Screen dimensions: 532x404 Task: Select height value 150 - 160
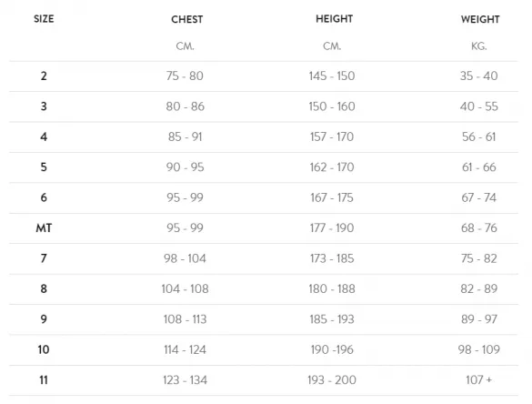(x=332, y=106)
